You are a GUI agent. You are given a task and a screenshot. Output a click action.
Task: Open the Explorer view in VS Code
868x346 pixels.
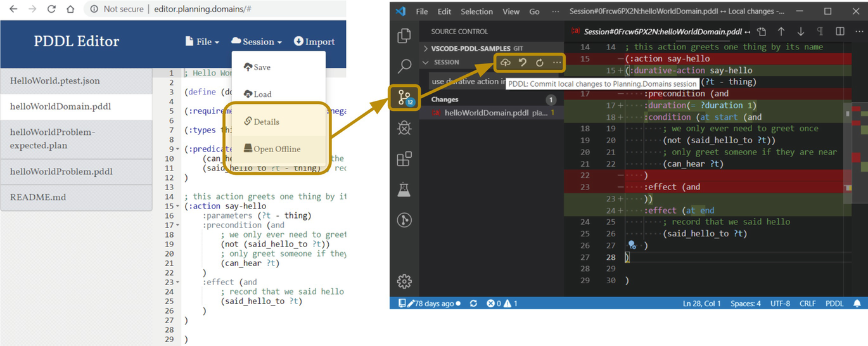point(404,36)
